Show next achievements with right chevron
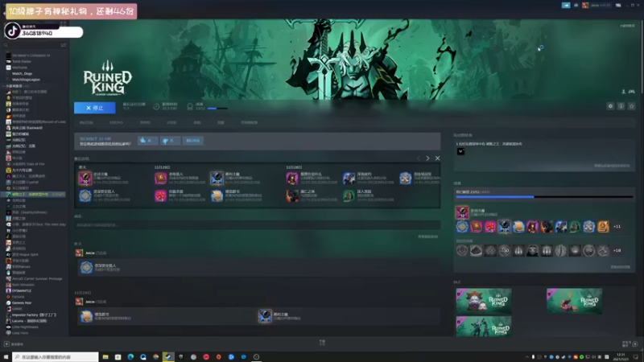 (x=427, y=158)
